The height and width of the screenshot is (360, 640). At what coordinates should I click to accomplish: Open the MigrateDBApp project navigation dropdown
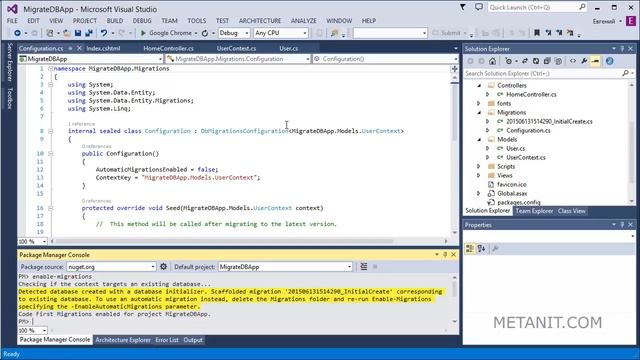click(x=91, y=59)
